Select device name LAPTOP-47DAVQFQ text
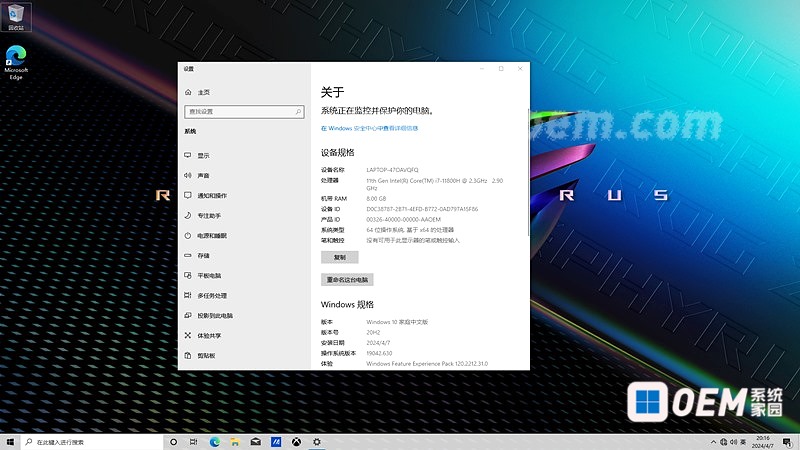 point(392,170)
